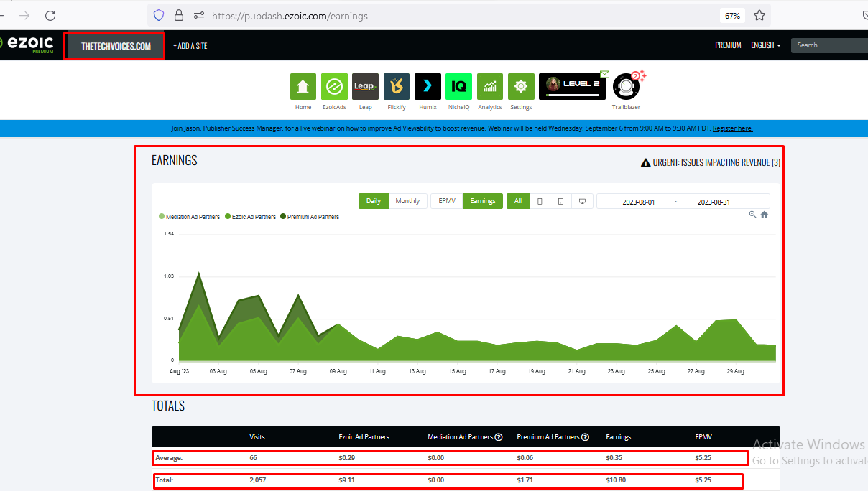Click the $9.11 Ezoic Ad Partners total
Screen dimensions: 868x491
pos(346,480)
